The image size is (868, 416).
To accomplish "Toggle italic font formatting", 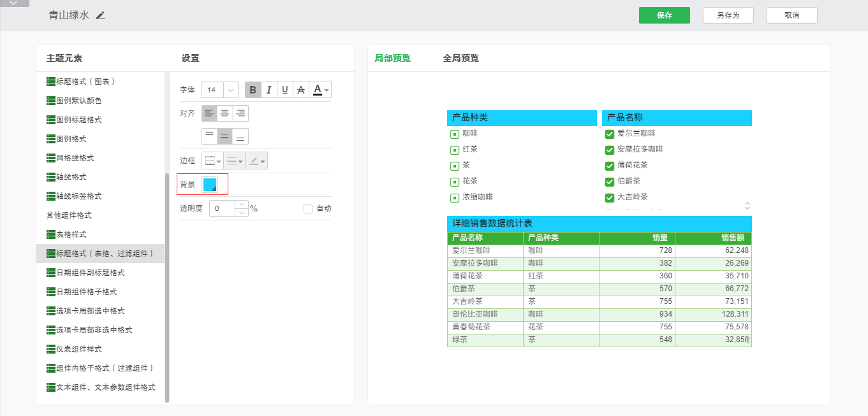I will [x=269, y=90].
